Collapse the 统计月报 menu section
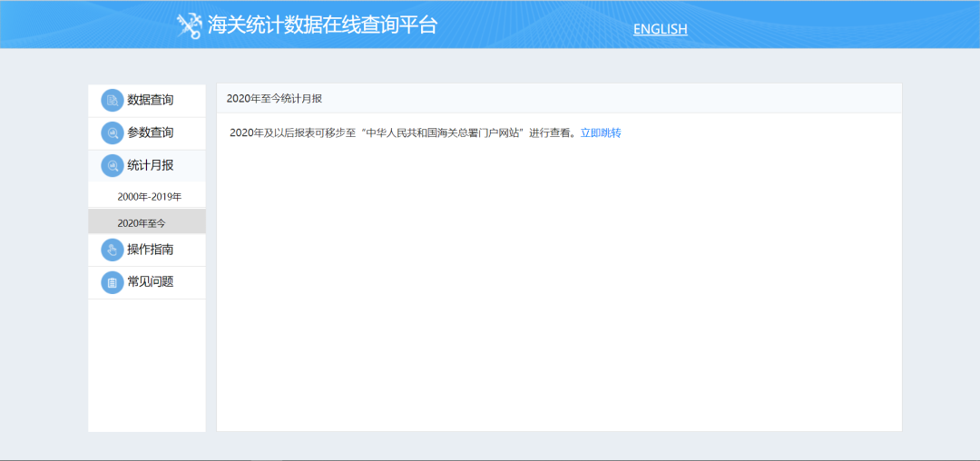The width and height of the screenshot is (980, 461). 147,166
